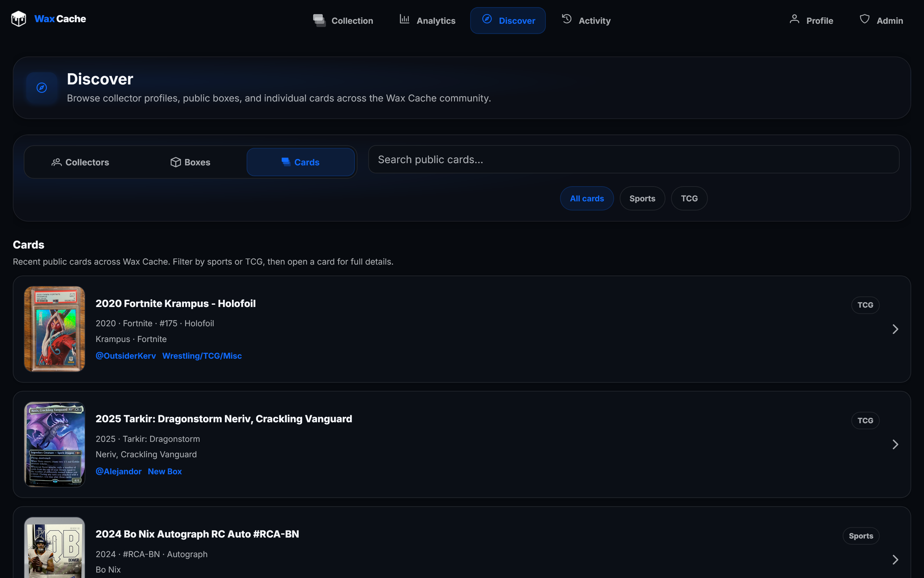Screen dimensions: 924x578
Task: Open Fortnite Krampus card via chevron arrow
Action: tap(895, 329)
